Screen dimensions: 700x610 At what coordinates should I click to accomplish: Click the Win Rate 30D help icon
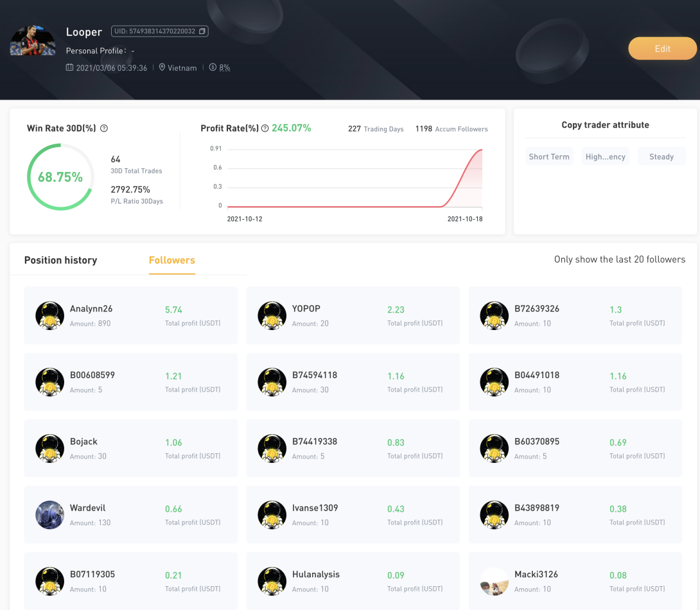(104, 128)
